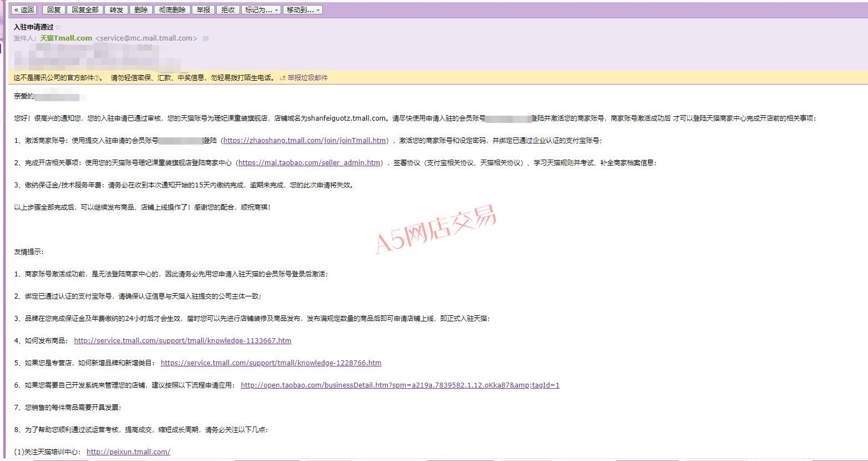Click the 返回 back button
The height and width of the screenshot is (461, 868).
24,9
